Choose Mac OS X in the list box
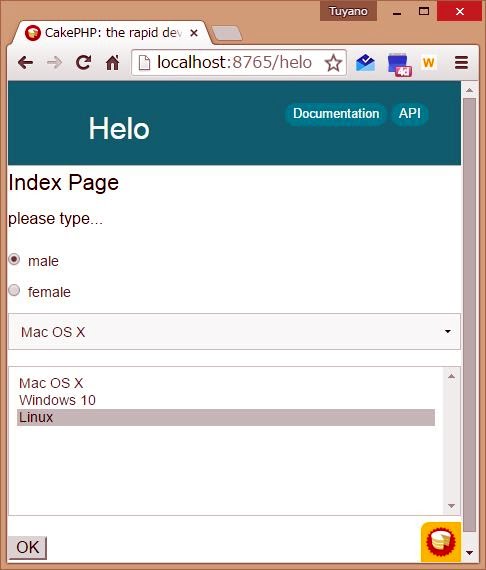The image size is (486, 570). coord(226,383)
